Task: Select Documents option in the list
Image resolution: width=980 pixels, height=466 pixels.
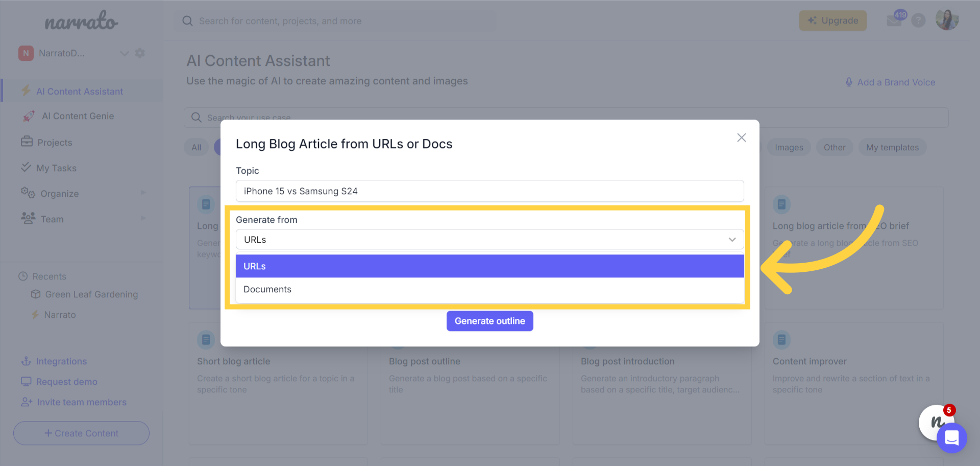Action: [x=489, y=289]
